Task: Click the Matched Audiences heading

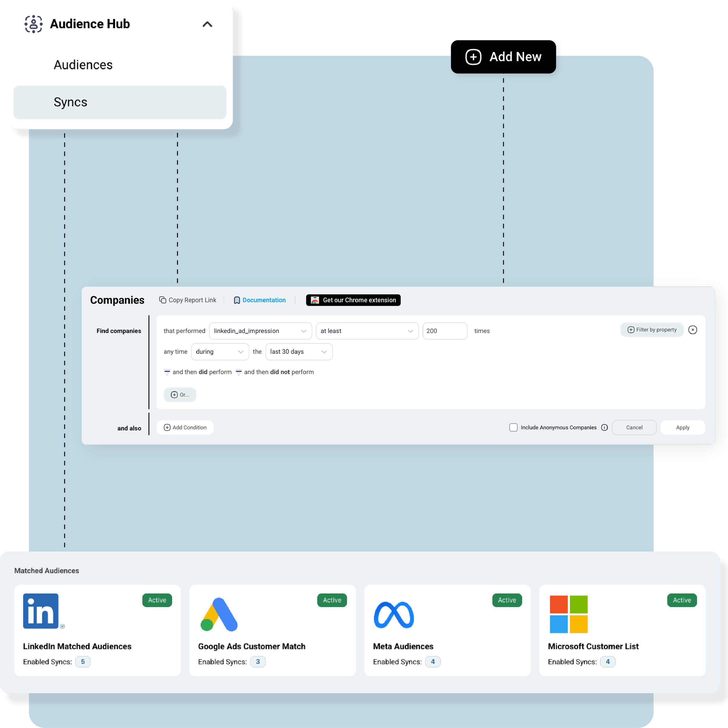Action: pyautogui.click(x=47, y=570)
